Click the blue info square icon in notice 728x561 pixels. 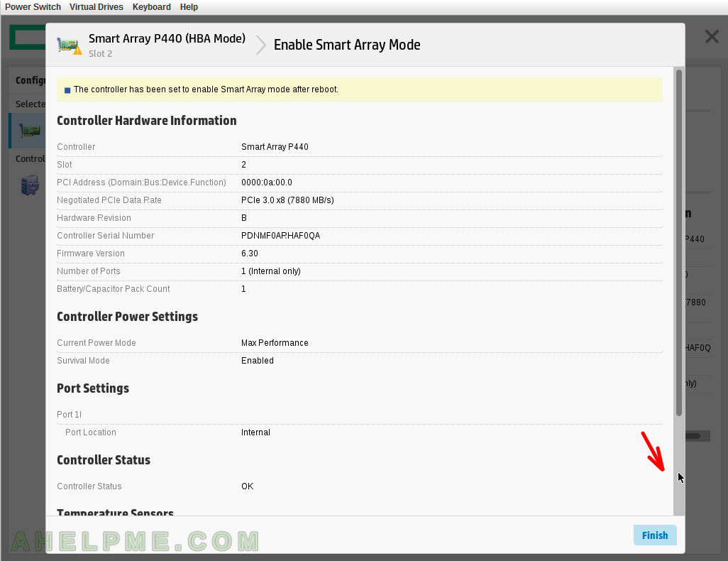(67, 90)
